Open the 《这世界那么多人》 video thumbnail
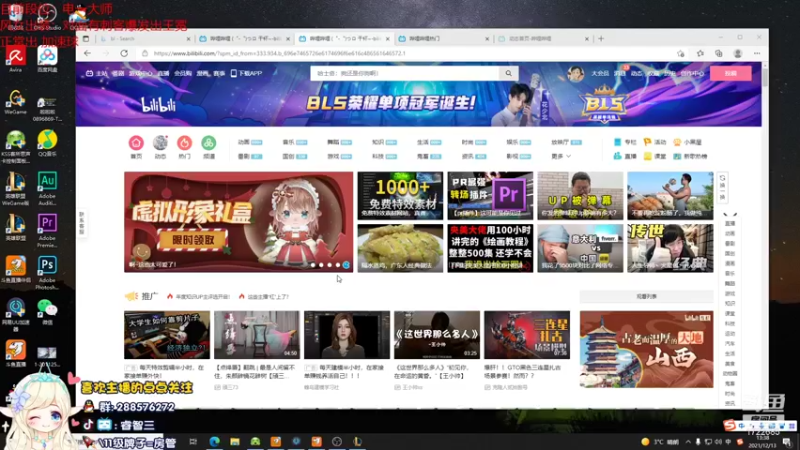Viewport: 800px width, 450px height. pyautogui.click(x=437, y=335)
